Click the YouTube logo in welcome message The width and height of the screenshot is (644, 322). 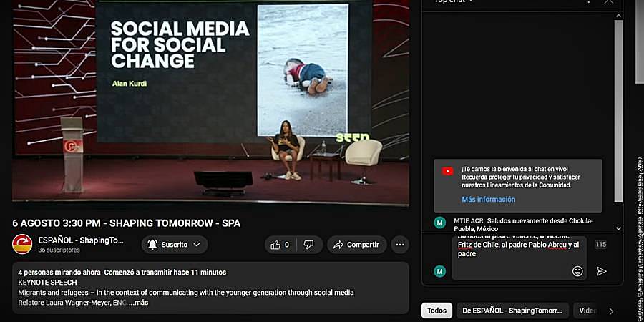(x=448, y=171)
